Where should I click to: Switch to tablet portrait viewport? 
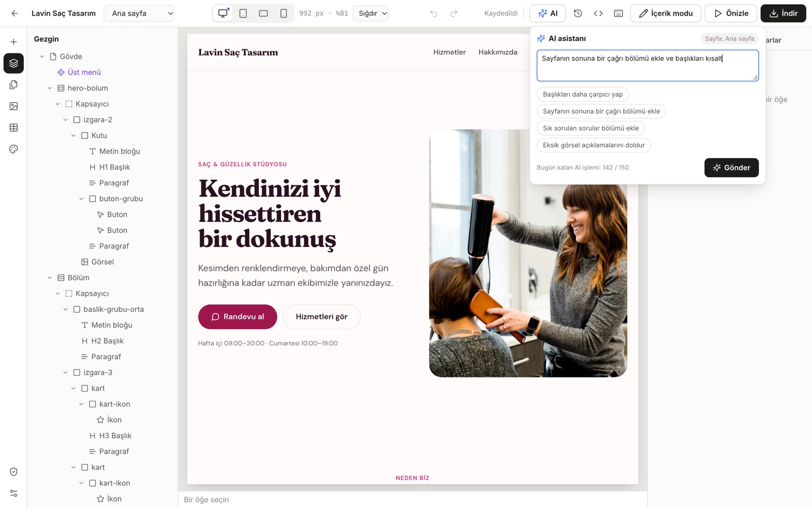click(243, 13)
